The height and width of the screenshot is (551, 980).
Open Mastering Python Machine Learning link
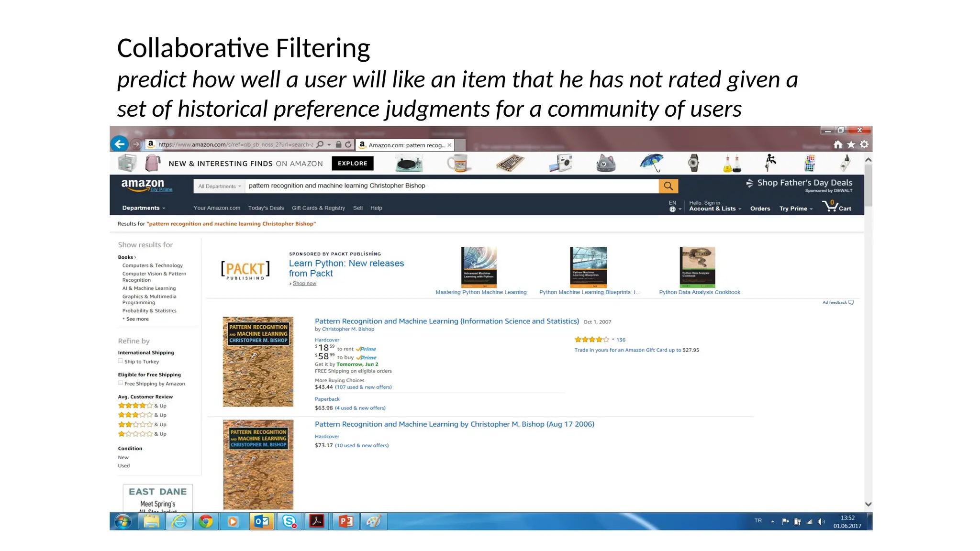[481, 292]
